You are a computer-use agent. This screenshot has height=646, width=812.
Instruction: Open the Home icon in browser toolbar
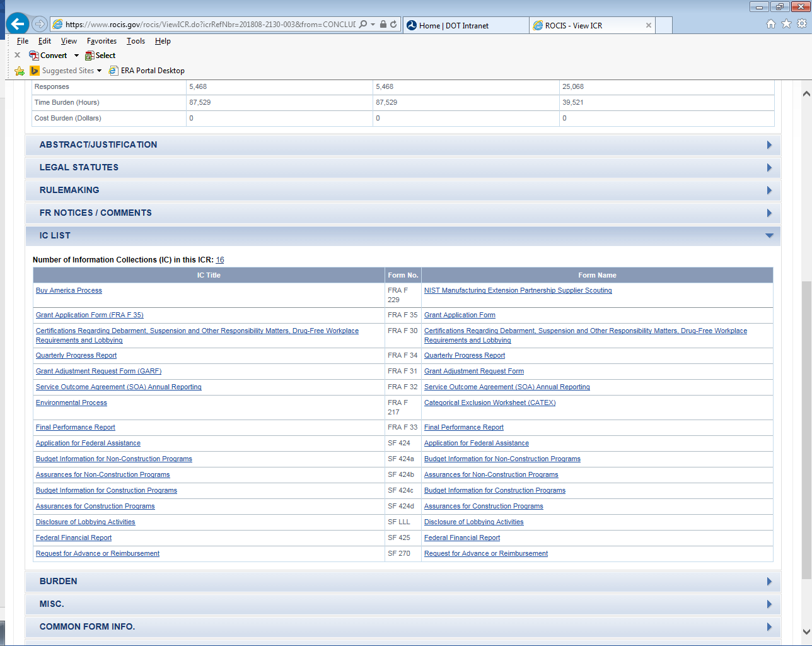click(x=770, y=24)
